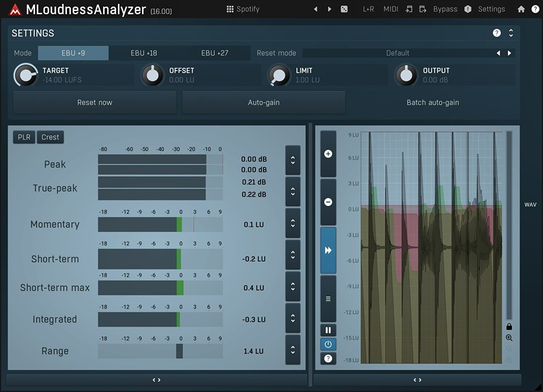
Task: Switch to the EBU +18 mode tab
Action: (143, 52)
